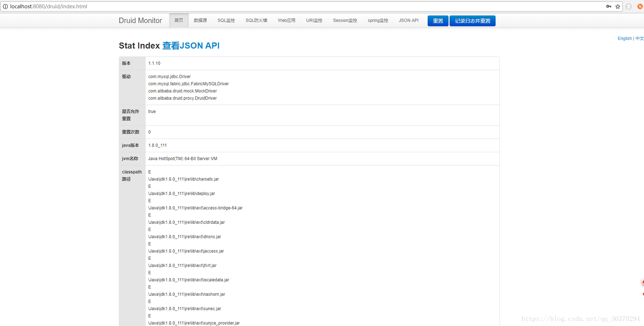Click the classpath路径 row label

click(x=132, y=176)
